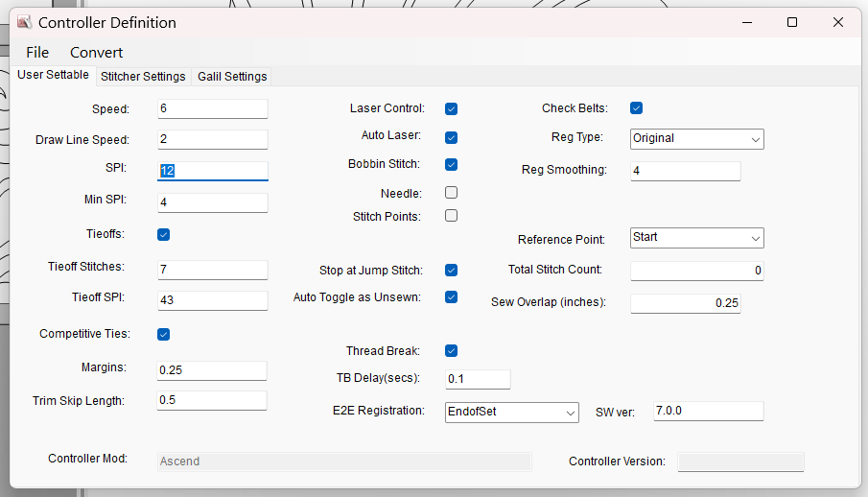This screenshot has width=868, height=497.
Task: Click the Tieoff SPI field
Action: tap(213, 300)
